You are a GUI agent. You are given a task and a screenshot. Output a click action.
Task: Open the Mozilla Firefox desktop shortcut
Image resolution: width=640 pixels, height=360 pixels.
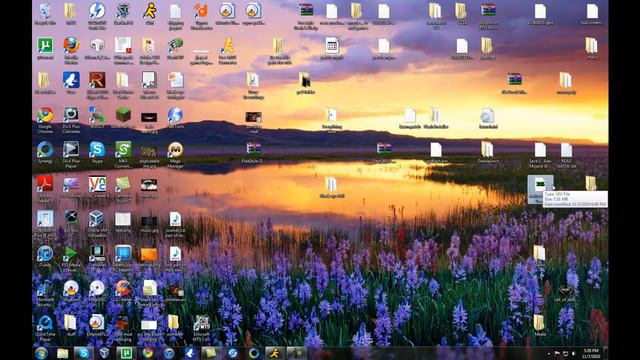[71, 50]
